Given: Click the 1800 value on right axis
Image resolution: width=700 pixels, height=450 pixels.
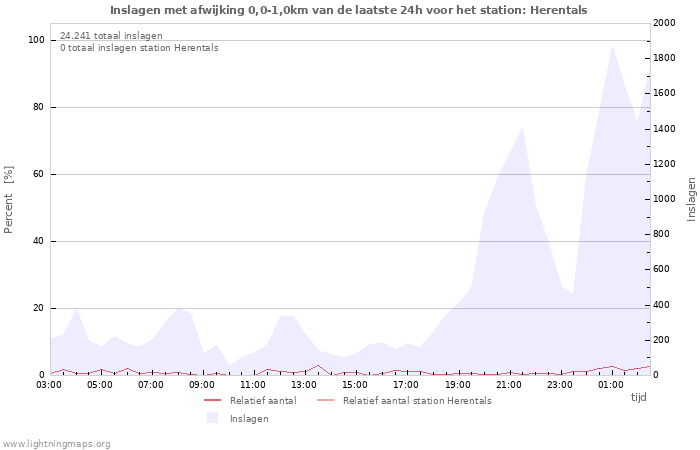Looking at the screenshot, I should (x=664, y=58).
